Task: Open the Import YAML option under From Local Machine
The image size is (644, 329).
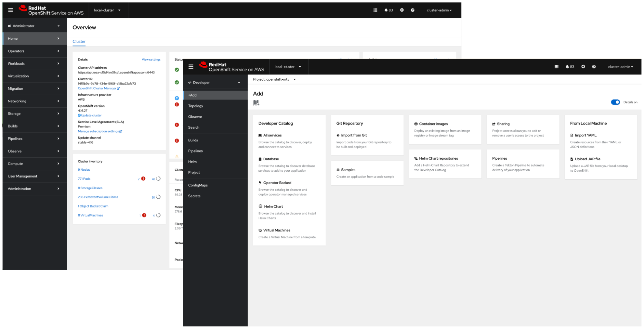Action: coord(585,135)
